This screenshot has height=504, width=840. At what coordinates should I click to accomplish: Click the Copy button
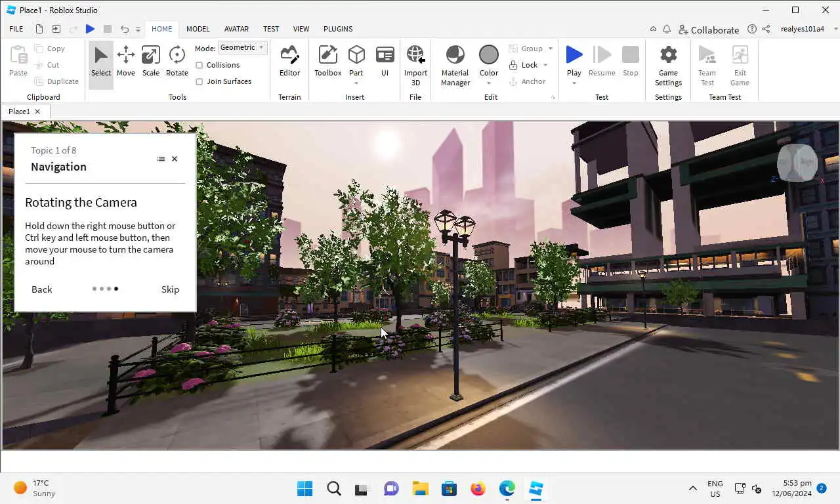[x=50, y=49]
